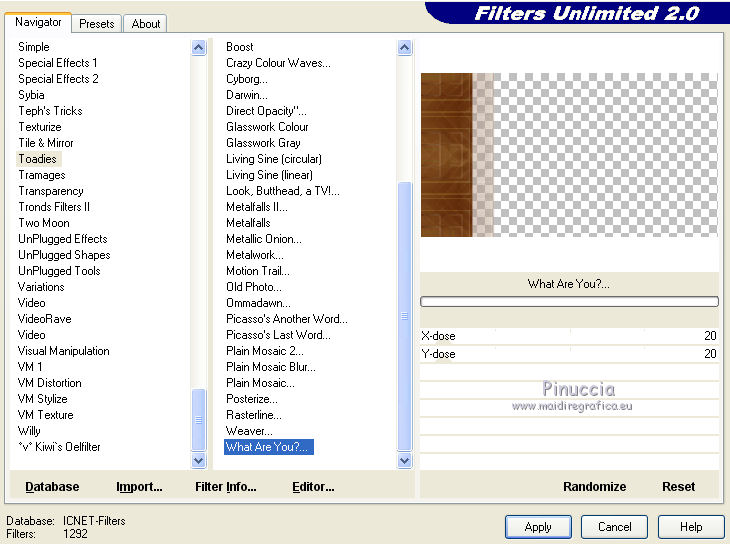The width and height of the screenshot is (730, 544).
Task: Select the Boost filter
Action: pyautogui.click(x=240, y=47)
